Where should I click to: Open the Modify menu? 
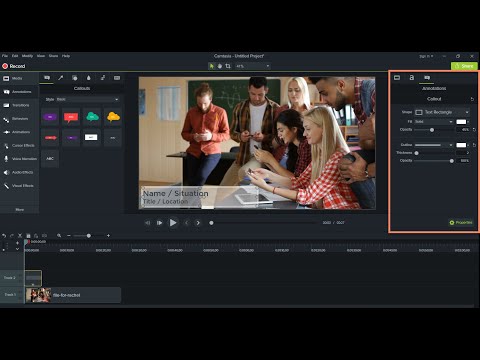pyautogui.click(x=27, y=56)
